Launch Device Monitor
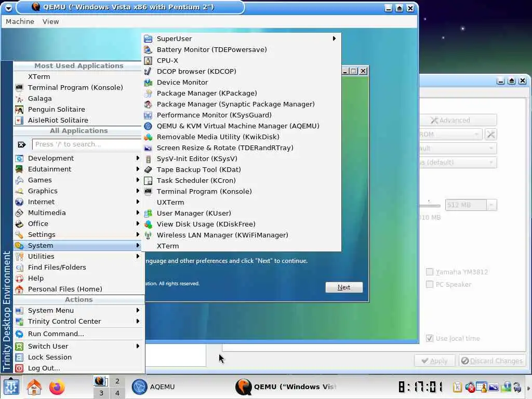 (x=241, y=82)
